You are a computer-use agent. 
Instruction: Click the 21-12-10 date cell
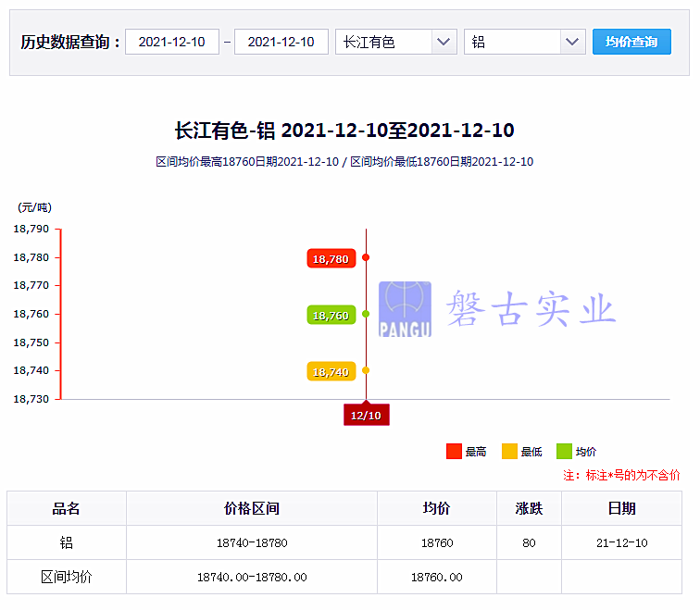pyautogui.click(x=622, y=542)
